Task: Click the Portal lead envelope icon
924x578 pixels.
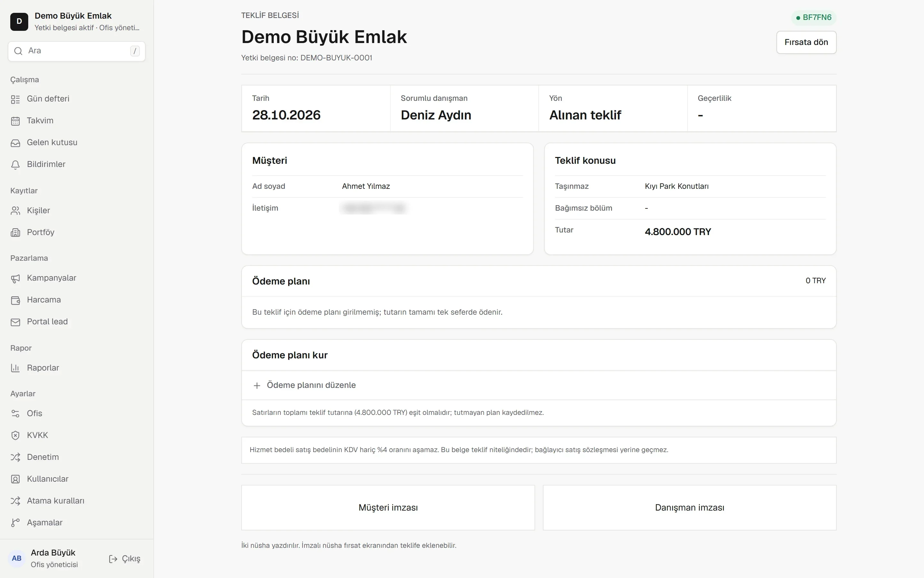Action: tap(15, 322)
